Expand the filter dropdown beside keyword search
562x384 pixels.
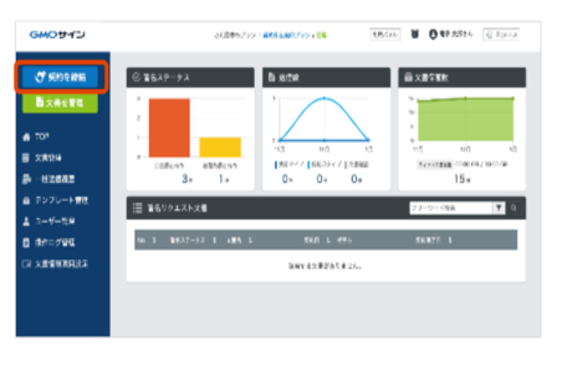499,208
